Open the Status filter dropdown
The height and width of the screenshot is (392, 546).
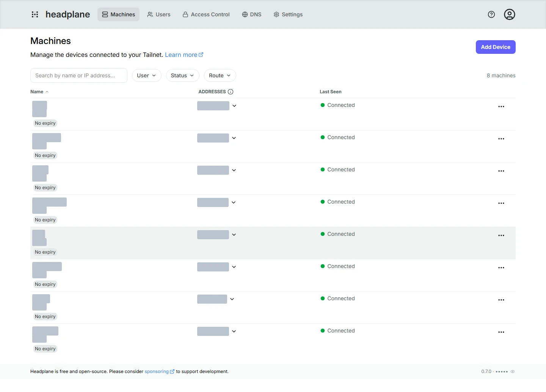[182, 75]
